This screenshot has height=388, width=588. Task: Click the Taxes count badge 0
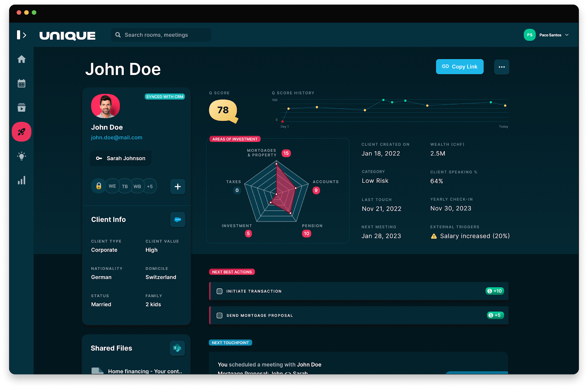coord(237,191)
